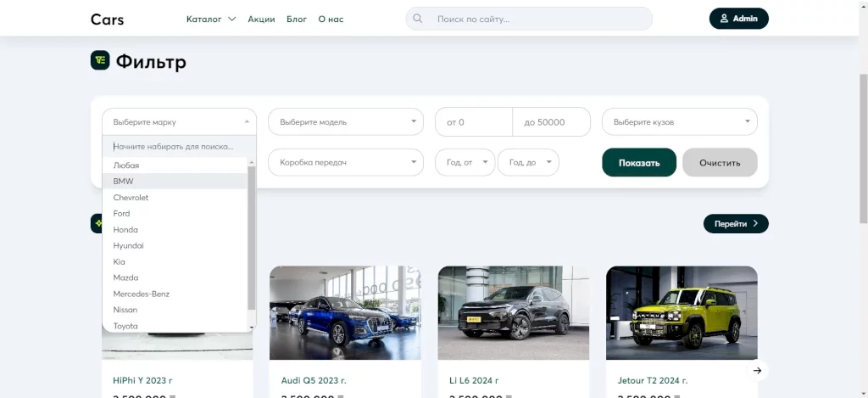Select Ford in brand list
Viewport: 868px width, 398px height.
(x=175, y=213)
